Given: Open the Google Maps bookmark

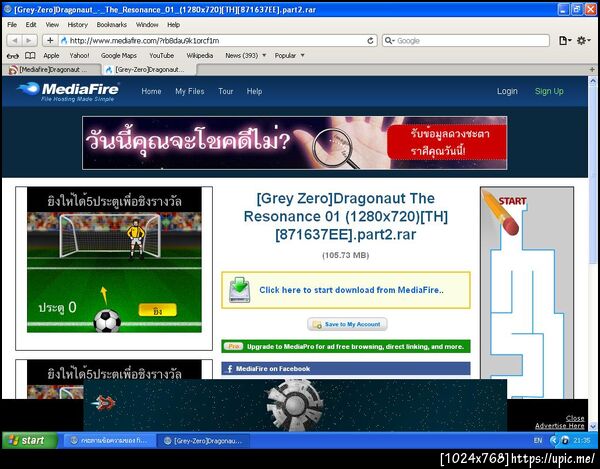Looking at the screenshot, I should click(x=119, y=55).
